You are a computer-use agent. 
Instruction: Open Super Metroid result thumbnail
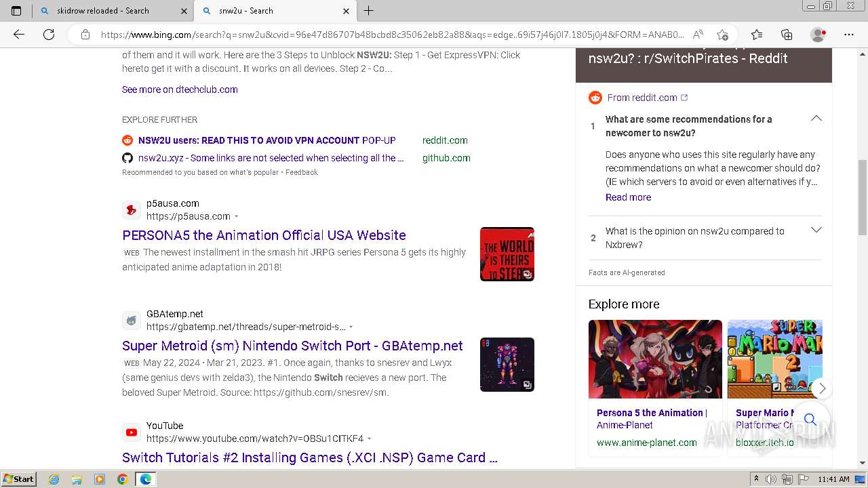pyautogui.click(x=507, y=365)
